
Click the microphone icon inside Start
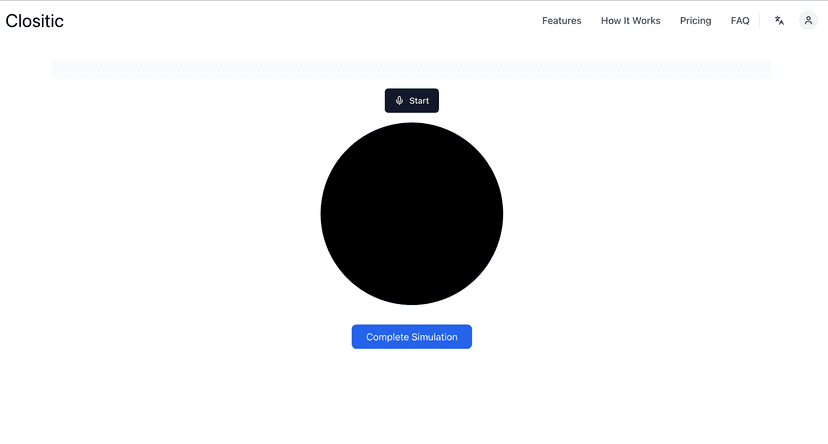(x=399, y=101)
